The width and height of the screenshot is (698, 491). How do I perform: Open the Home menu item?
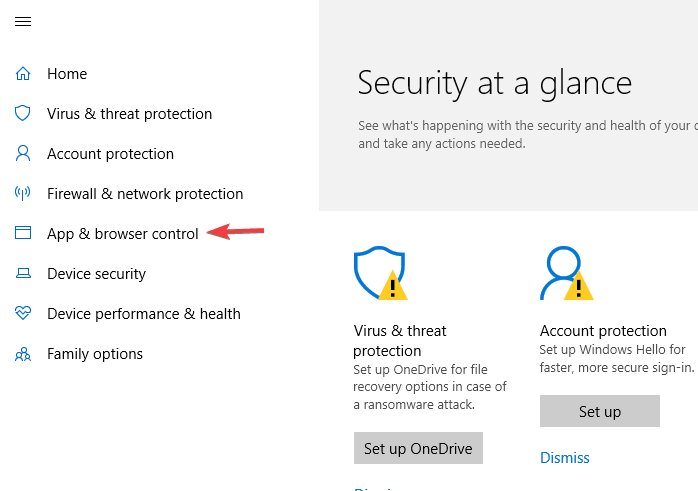[67, 74]
